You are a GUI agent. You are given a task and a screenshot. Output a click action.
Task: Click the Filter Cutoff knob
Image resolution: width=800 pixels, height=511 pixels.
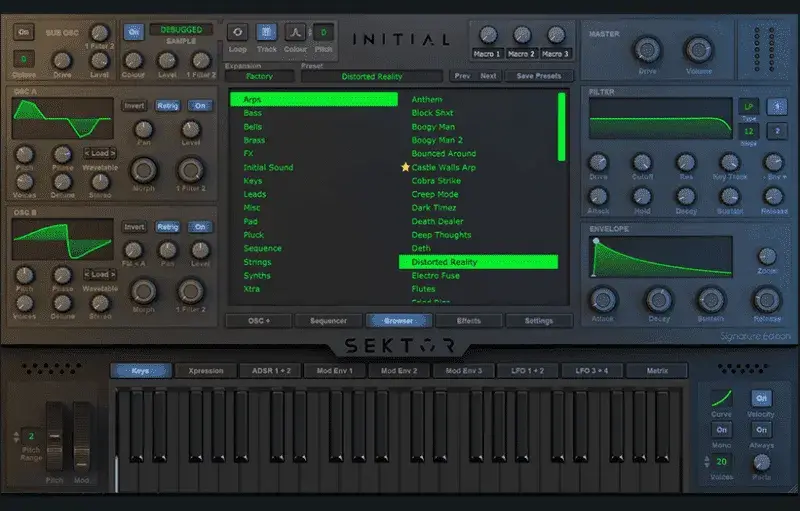pos(642,163)
